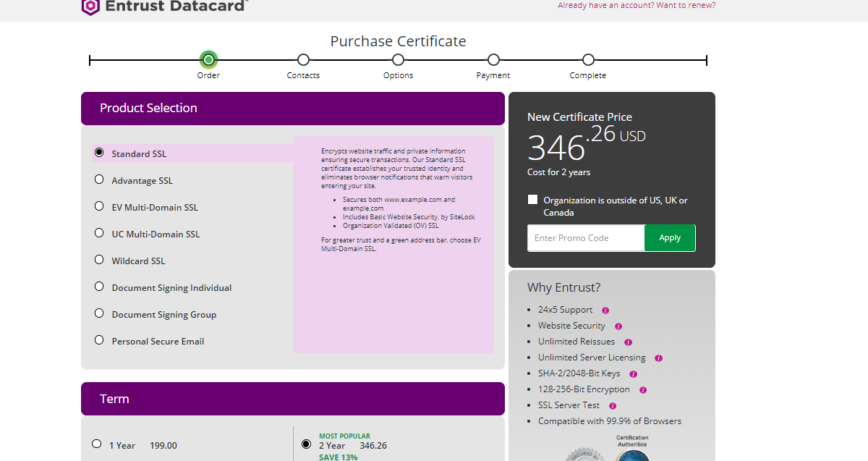Image resolution: width=868 pixels, height=461 pixels.
Task: Click the Order step circle
Action: pyautogui.click(x=208, y=59)
